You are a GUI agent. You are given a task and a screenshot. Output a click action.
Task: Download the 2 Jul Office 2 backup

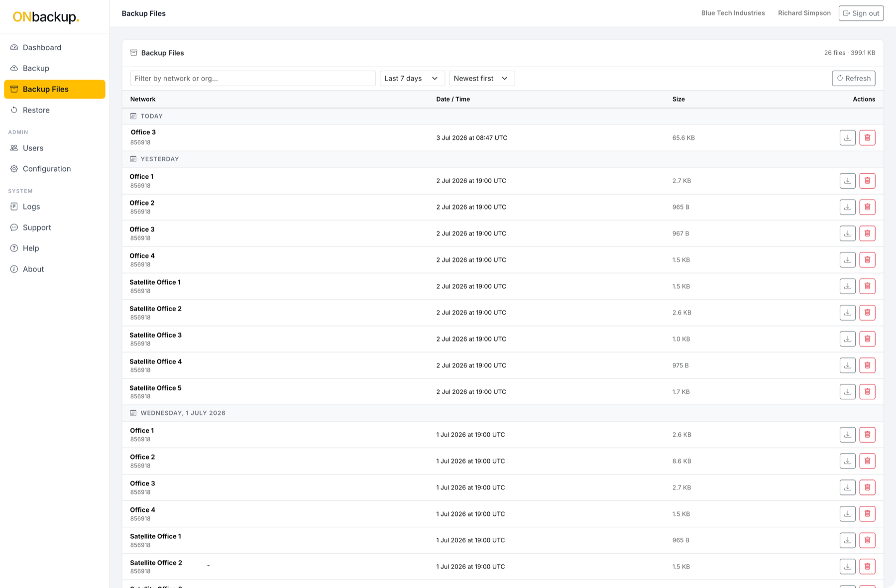pyautogui.click(x=847, y=207)
